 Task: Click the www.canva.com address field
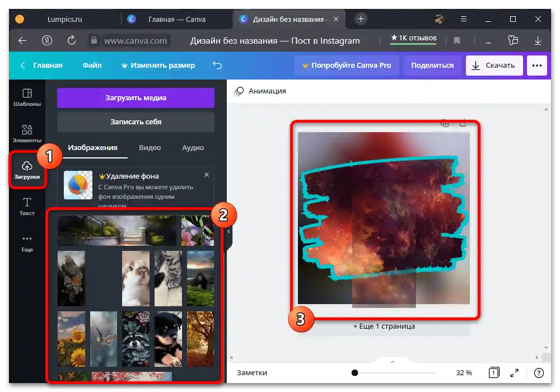(x=136, y=41)
